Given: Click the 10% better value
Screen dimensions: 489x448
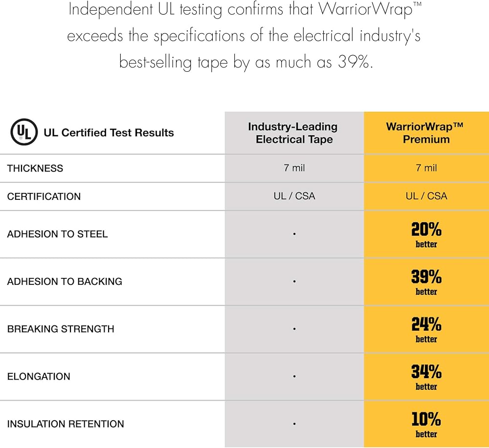Looking at the screenshot, I should 426,424.
